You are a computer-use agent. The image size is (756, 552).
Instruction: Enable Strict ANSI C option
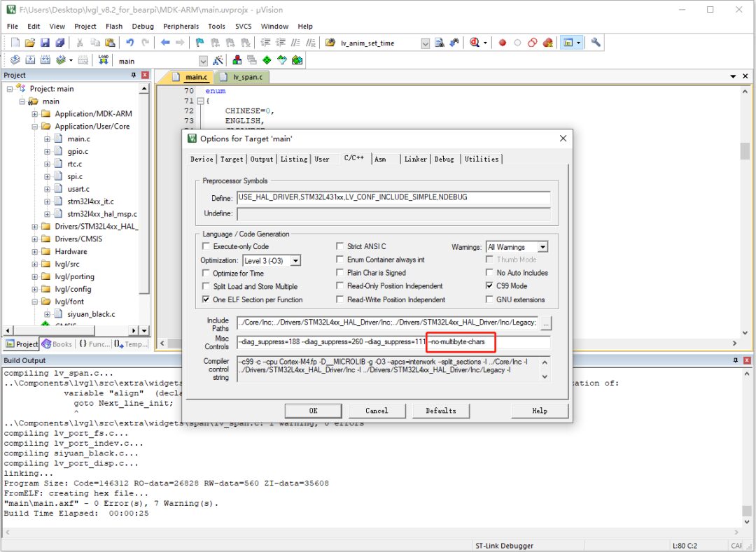pos(340,246)
